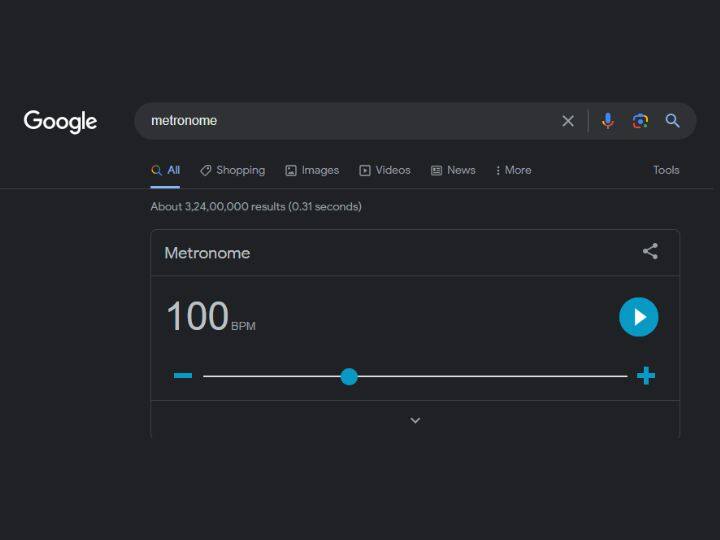Click the About 3,24,00,000 results text
Image resolution: width=720 pixels, height=540 pixels.
[256, 207]
